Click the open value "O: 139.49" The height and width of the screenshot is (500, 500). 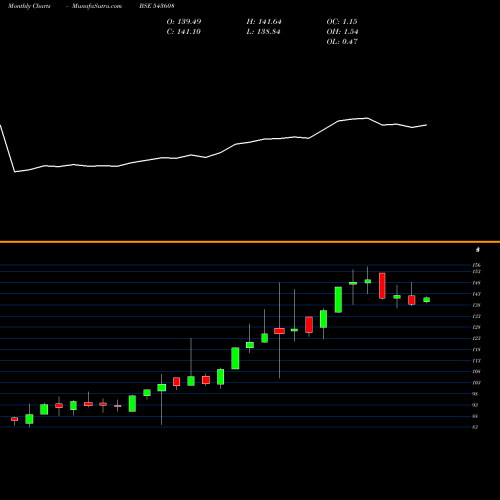pos(184,22)
